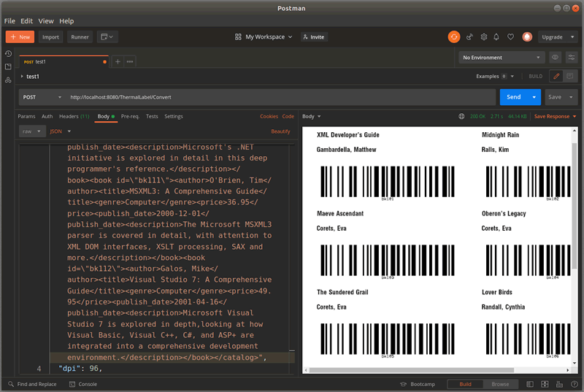Screen dimensions: 584x392
Task: Click the Beautify link
Action: (x=280, y=131)
